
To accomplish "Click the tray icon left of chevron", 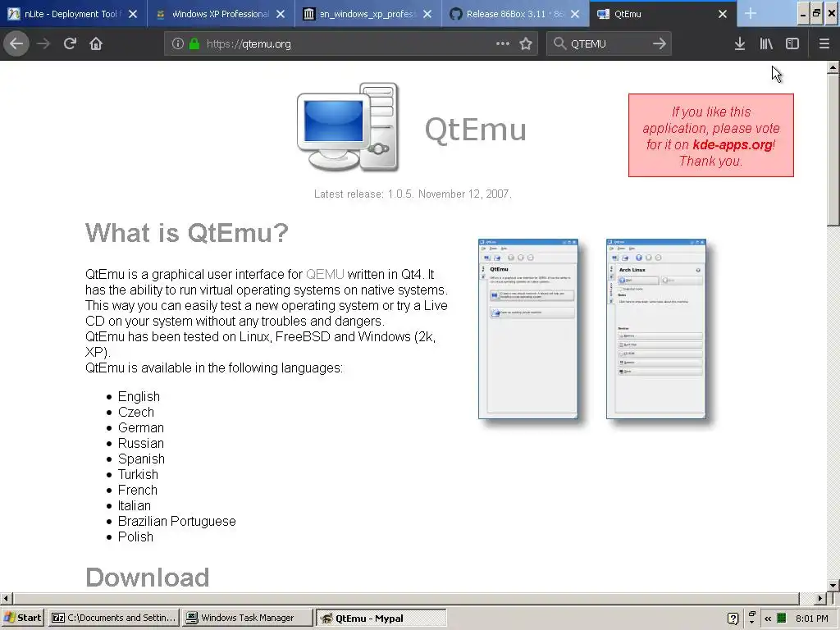I will (x=751, y=618).
